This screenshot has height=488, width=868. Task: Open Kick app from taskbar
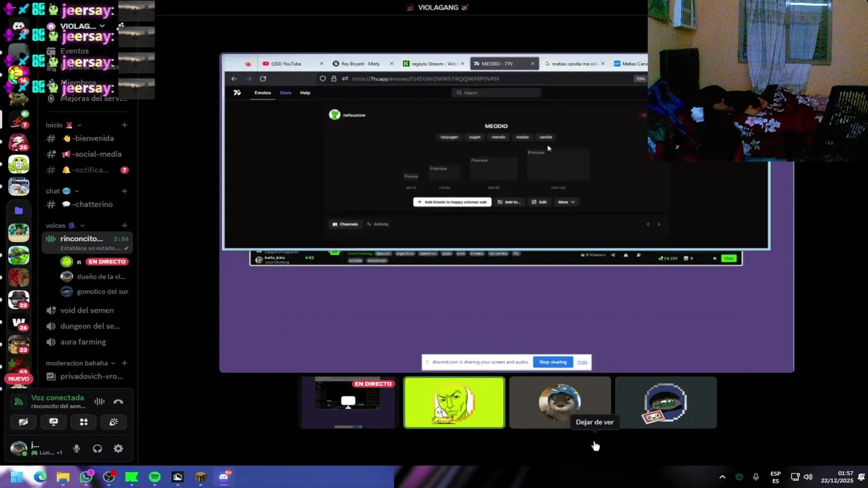(x=132, y=477)
